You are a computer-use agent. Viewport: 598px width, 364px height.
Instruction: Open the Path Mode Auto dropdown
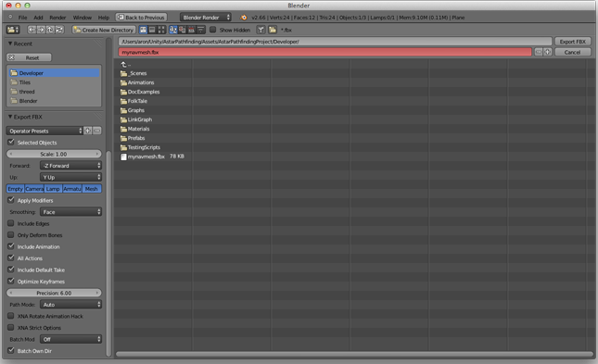[71, 305]
